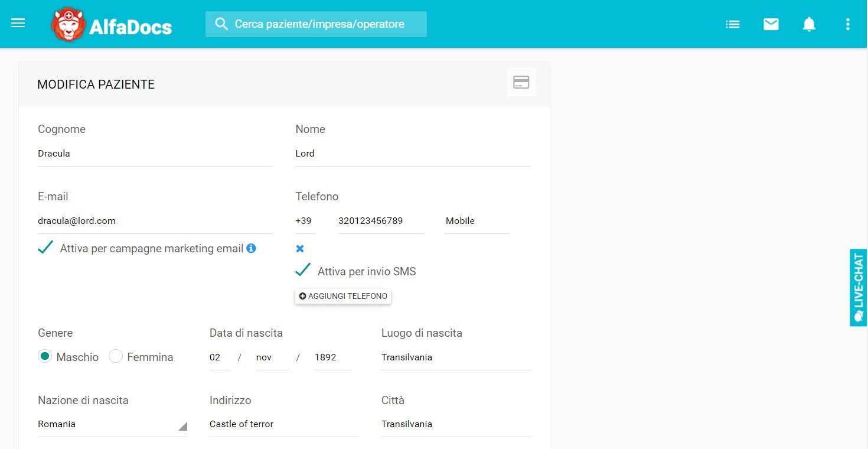Show notifications via the bell icon
This screenshot has height=449, width=868.
(809, 24)
